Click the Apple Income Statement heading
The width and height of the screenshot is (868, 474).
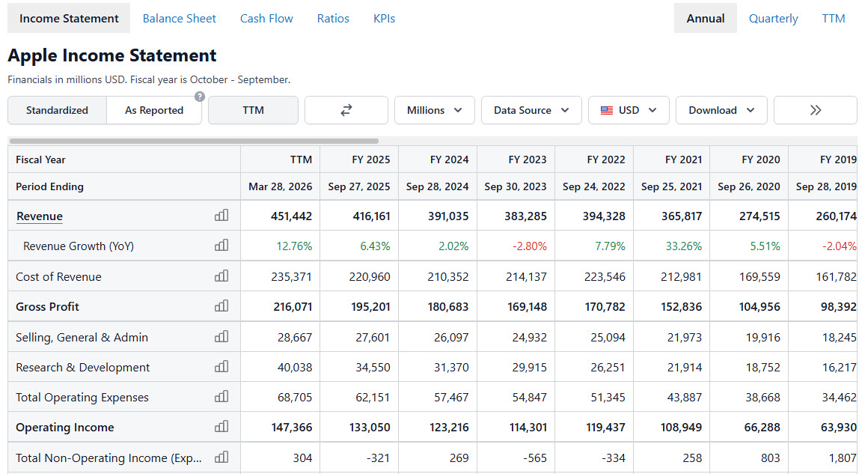point(111,55)
